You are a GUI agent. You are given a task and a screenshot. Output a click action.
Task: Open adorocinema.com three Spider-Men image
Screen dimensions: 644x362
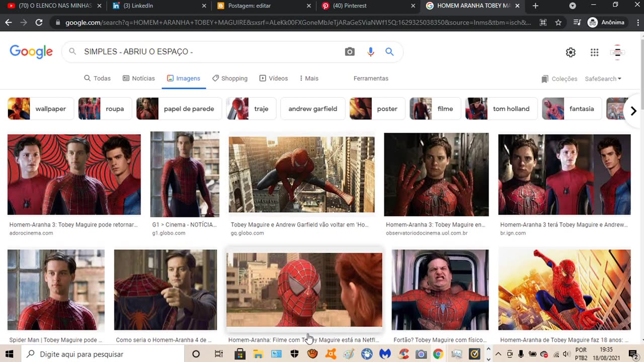tap(74, 174)
